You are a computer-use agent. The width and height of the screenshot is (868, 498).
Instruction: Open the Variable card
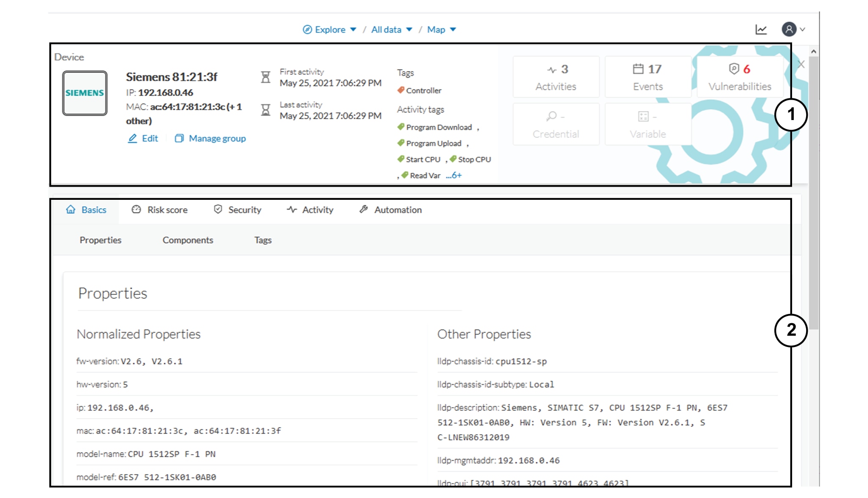point(648,124)
